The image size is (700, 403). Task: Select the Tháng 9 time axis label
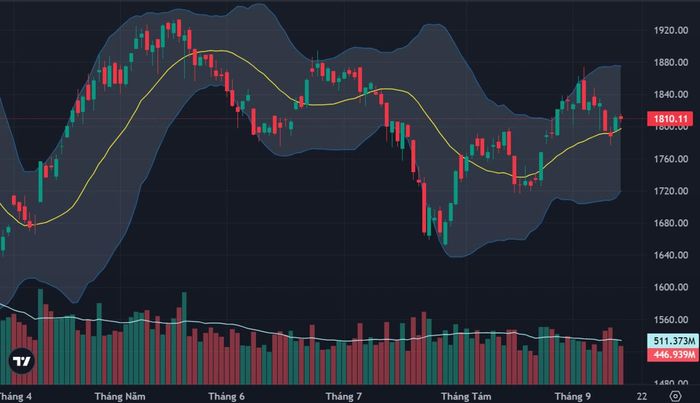(572, 396)
